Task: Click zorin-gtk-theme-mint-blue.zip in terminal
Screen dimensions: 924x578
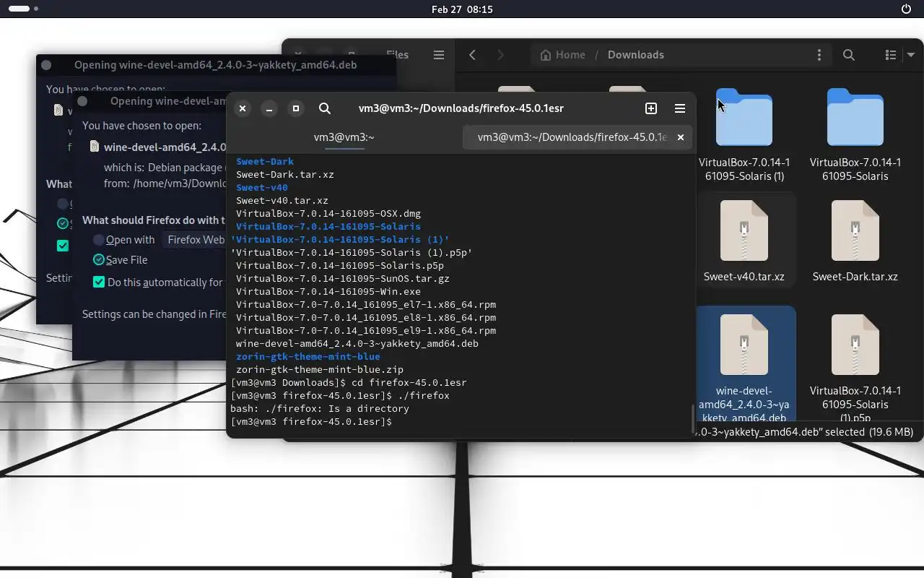Action: click(320, 370)
